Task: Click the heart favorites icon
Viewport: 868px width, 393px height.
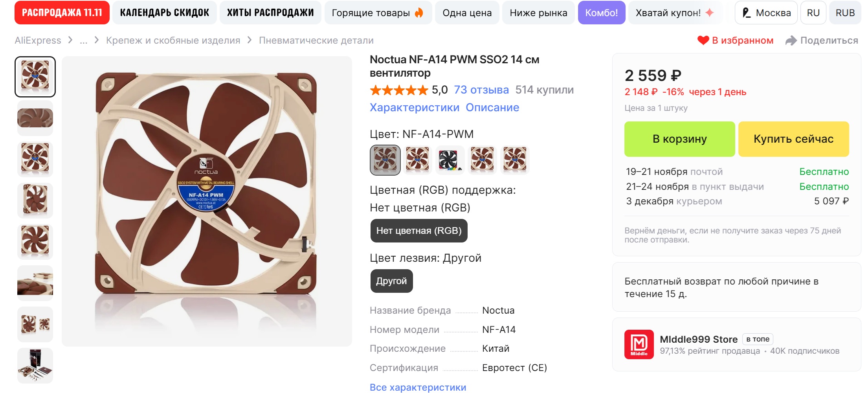Action: tap(703, 40)
